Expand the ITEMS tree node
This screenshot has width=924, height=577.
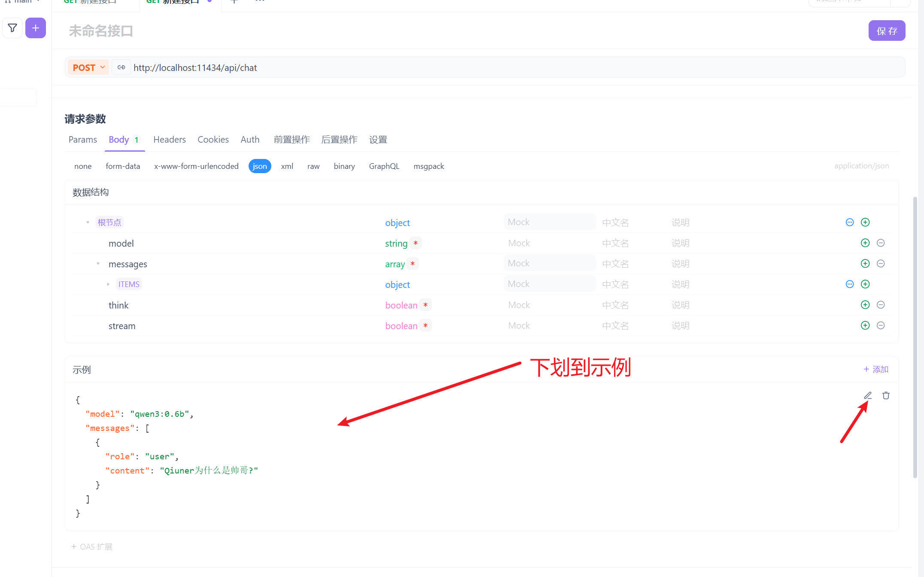108,284
